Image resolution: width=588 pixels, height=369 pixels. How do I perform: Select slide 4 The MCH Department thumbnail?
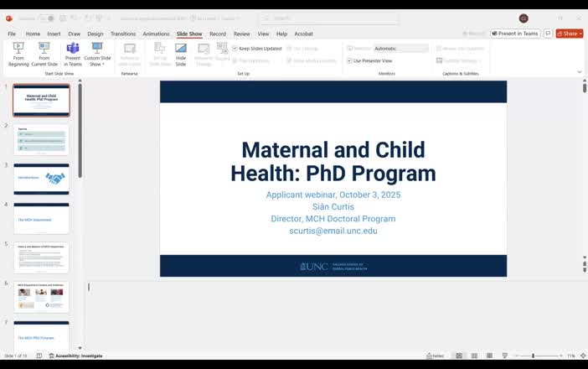(41, 219)
